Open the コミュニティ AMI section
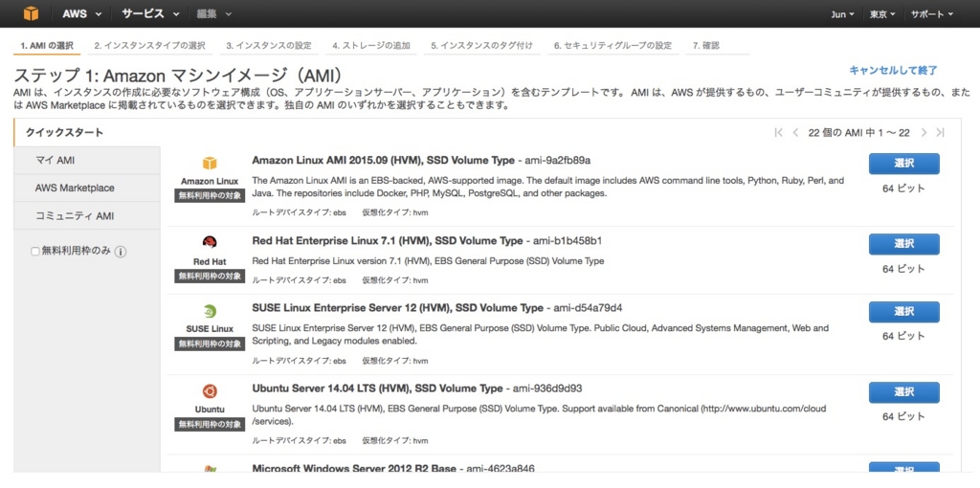Image resolution: width=980 pixels, height=488 pixels. 87,215
